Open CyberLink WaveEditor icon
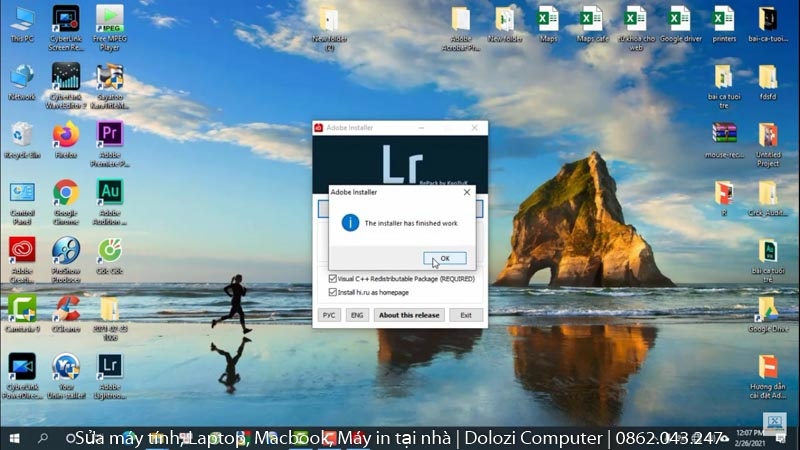Screen dimensions: 800x450 [x=66, y=86]
